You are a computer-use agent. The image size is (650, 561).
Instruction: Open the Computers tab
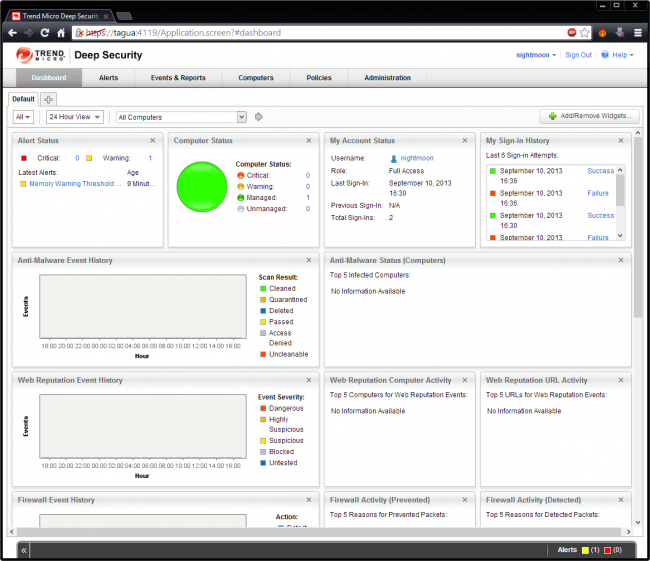point(256,78)
